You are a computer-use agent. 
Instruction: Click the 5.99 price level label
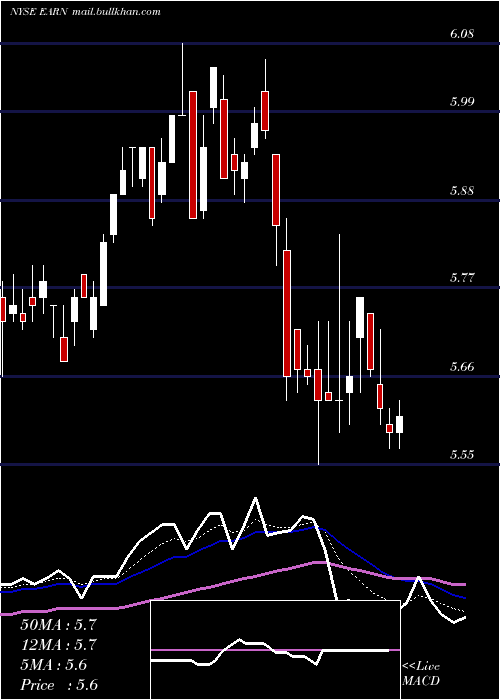tap(462, 101)
